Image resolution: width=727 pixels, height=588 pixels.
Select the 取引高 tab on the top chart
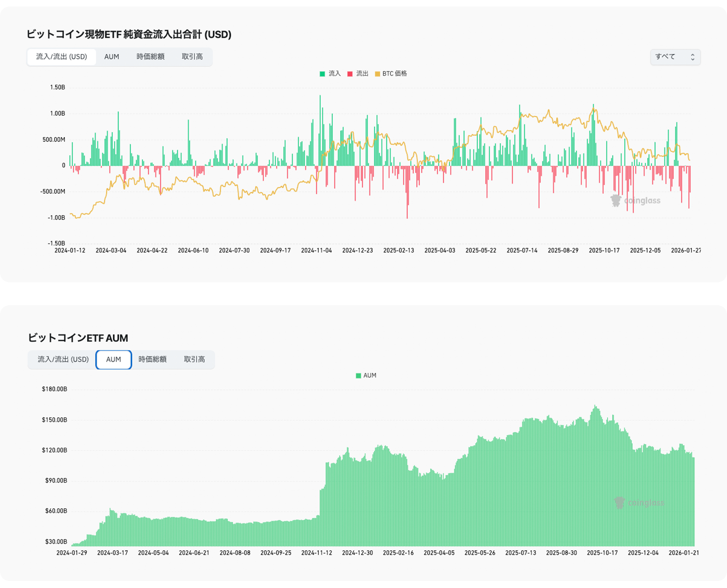pos(192,56)
